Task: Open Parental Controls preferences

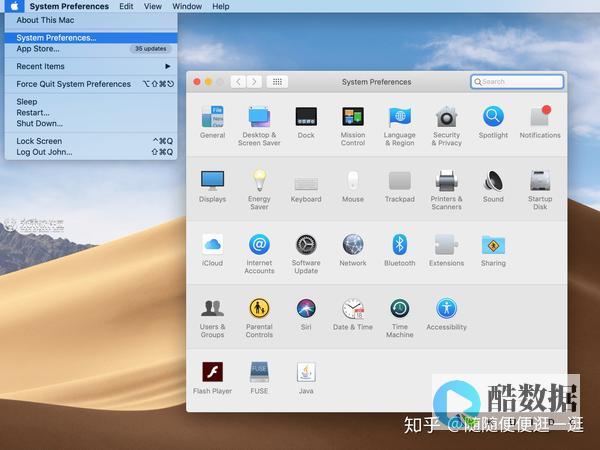Action: [x=259, y=318]
